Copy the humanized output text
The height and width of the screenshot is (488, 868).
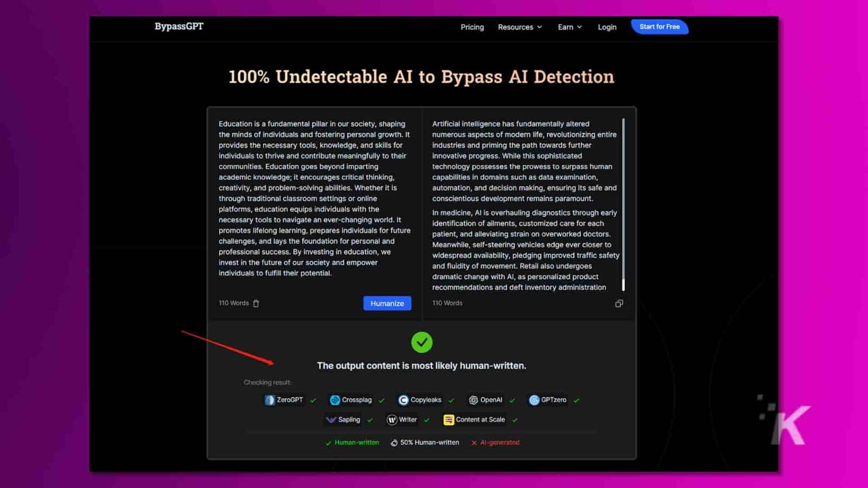(x=619, y=304)
